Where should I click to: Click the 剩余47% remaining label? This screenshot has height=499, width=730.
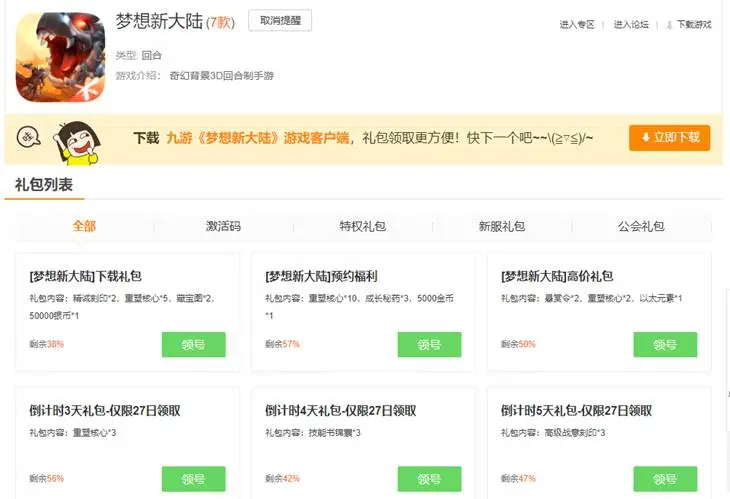click(518, 478)
